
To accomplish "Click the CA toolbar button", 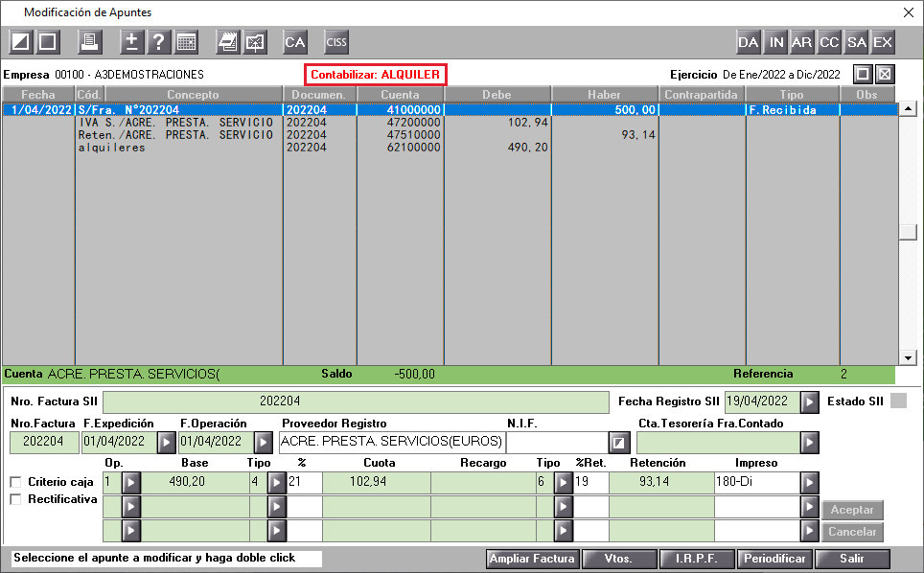I will [294, 42].
